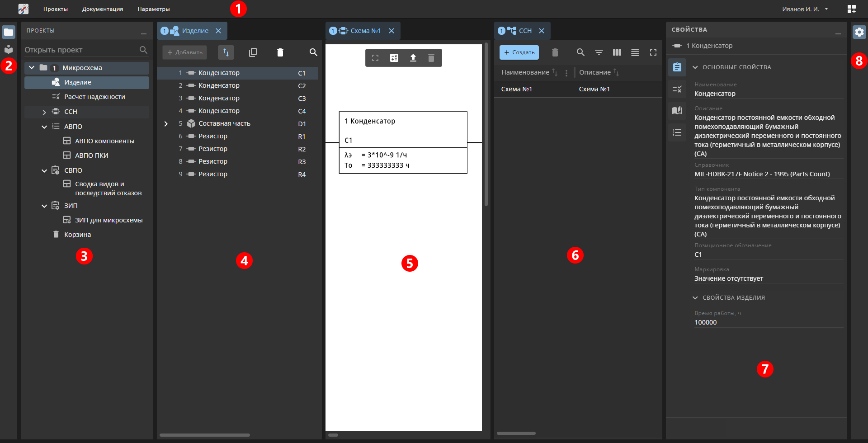Click the search icon in ССН toolbar
The width and height of the screenshot is (868, 443).
tap(581, 52)
